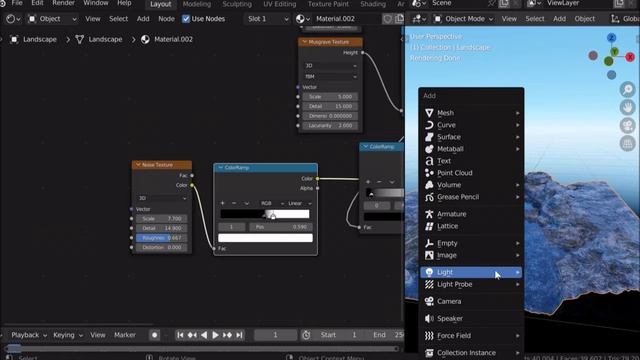Open Noise Texture 3D dimensions dropdown
This screenshot has width=640, height=360.
click(x=162, y=198)
